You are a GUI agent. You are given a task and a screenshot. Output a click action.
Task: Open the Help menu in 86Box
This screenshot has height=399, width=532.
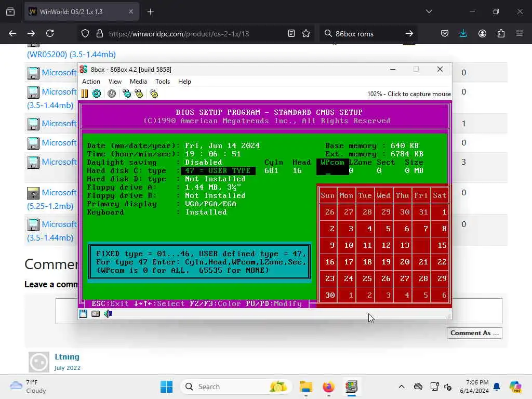click(184, 82)
